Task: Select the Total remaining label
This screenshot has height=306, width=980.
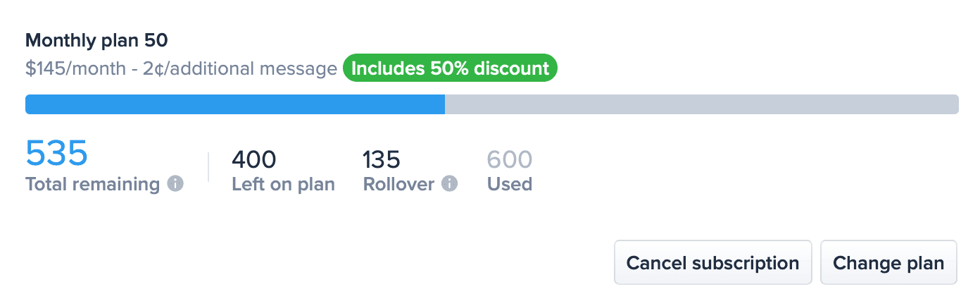Action: pos(92,185)
